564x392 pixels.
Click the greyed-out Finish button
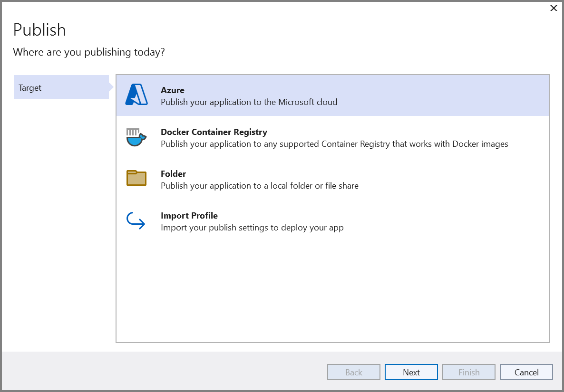pos(468,372)
